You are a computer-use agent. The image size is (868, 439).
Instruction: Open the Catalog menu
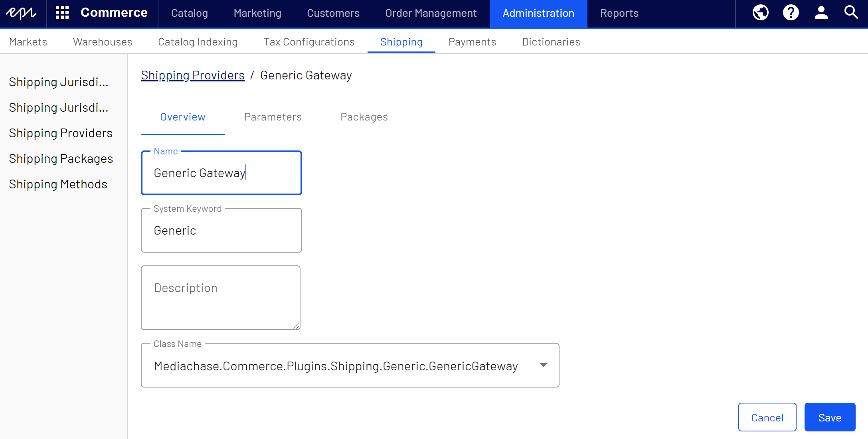(190, 13)
